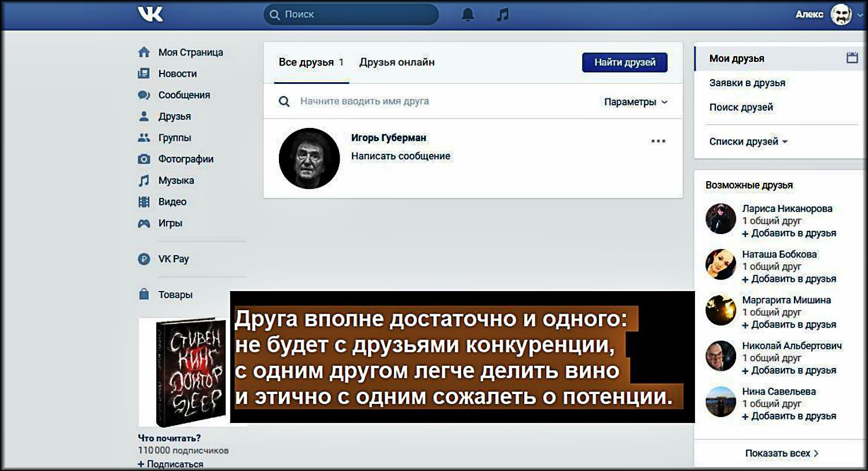The width and height of the screenshot is (868, 471).
Task: Open three-dots menu for Игорь Губерман
Action: tap(658, 141)
